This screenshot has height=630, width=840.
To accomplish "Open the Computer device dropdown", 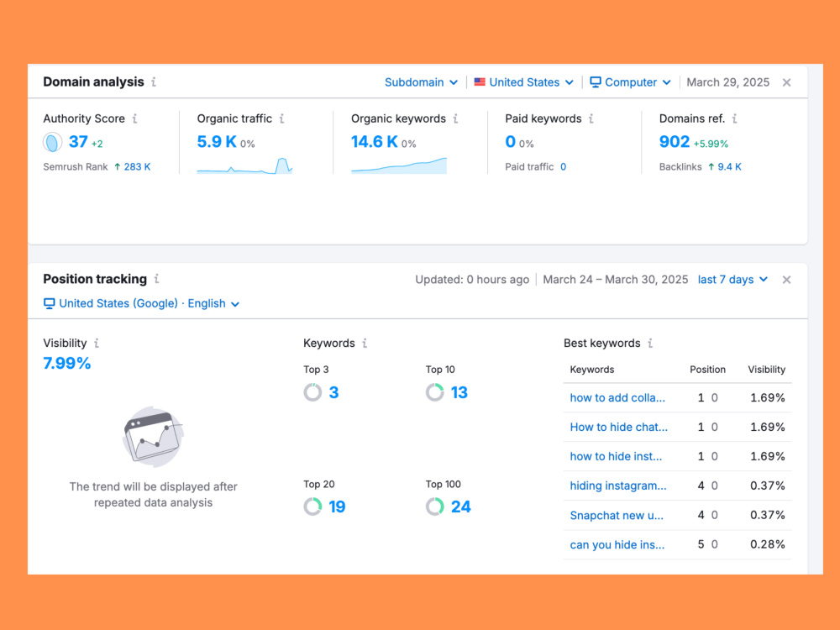I will pos(631,82).
